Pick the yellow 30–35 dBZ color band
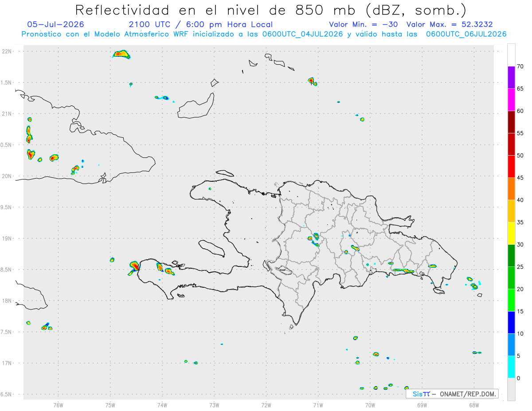532x411 pixels. pyautogui.click(x=511, y=233)
